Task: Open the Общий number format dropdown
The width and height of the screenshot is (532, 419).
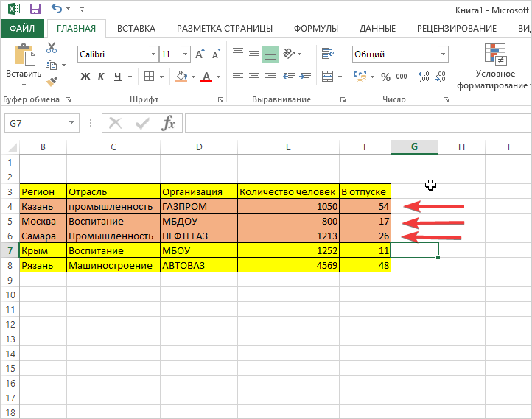Action: 443,54
